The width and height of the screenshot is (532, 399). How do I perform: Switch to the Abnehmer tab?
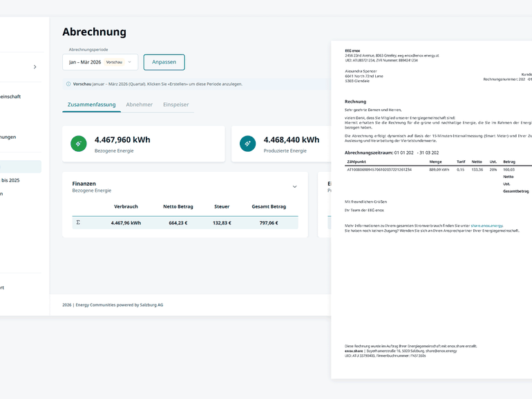139,105
